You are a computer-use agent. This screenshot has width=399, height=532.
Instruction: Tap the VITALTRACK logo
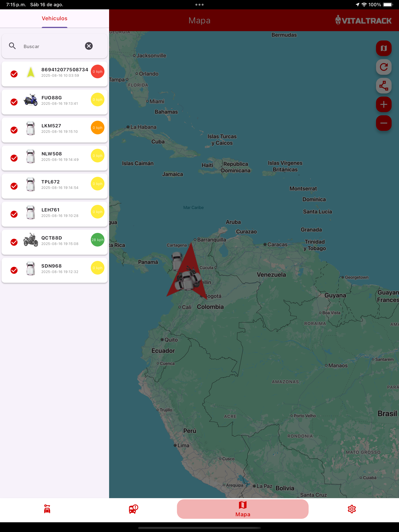coord(363,20)
